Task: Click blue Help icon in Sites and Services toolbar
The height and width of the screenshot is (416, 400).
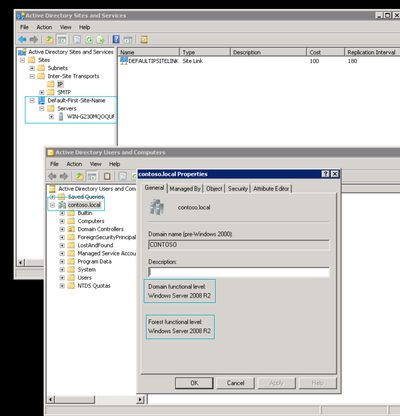Action: [116, 39]
